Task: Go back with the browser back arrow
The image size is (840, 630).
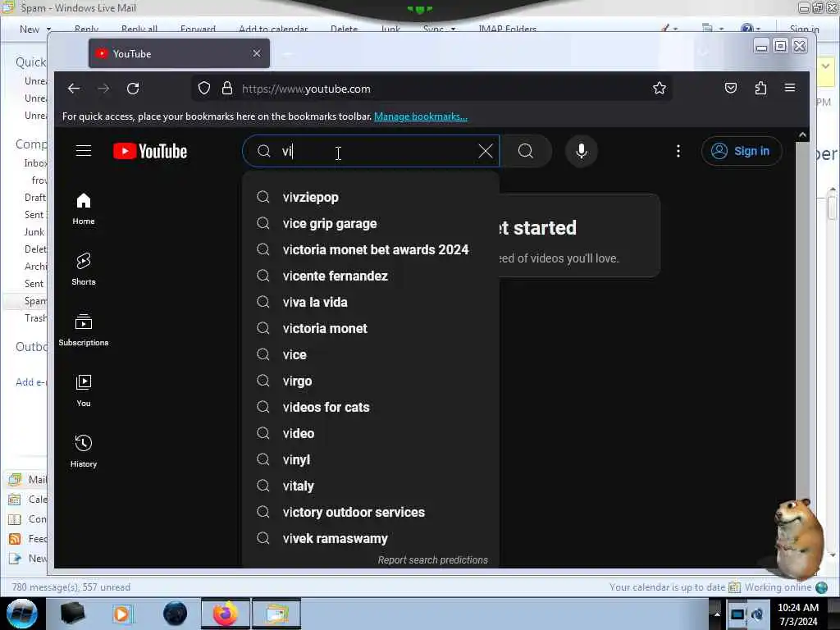Action: 74,89
